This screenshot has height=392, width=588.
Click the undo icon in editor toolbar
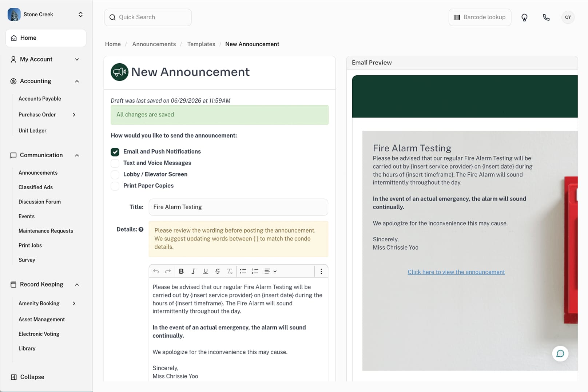(x=156, y=271)
